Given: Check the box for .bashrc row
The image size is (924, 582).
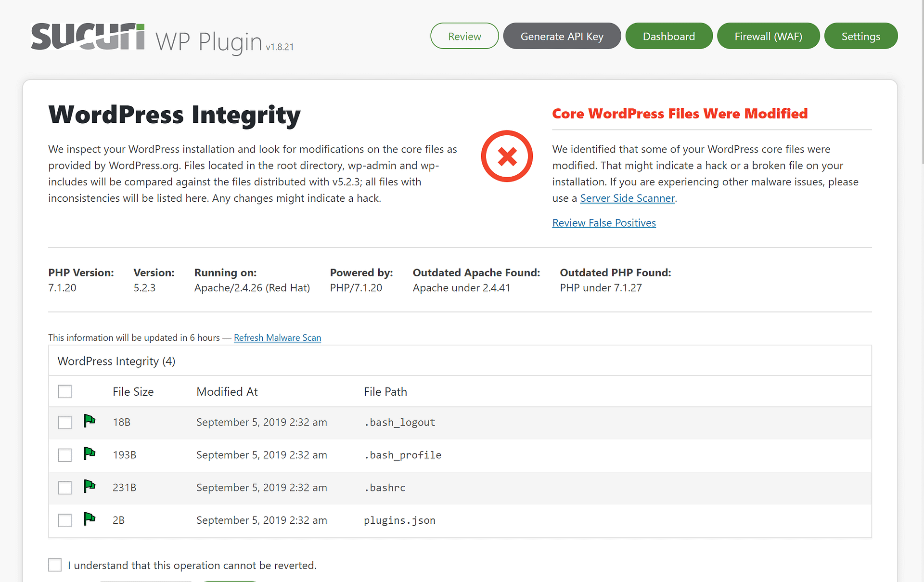Looking at the screenshot, I should pos(65,488).
